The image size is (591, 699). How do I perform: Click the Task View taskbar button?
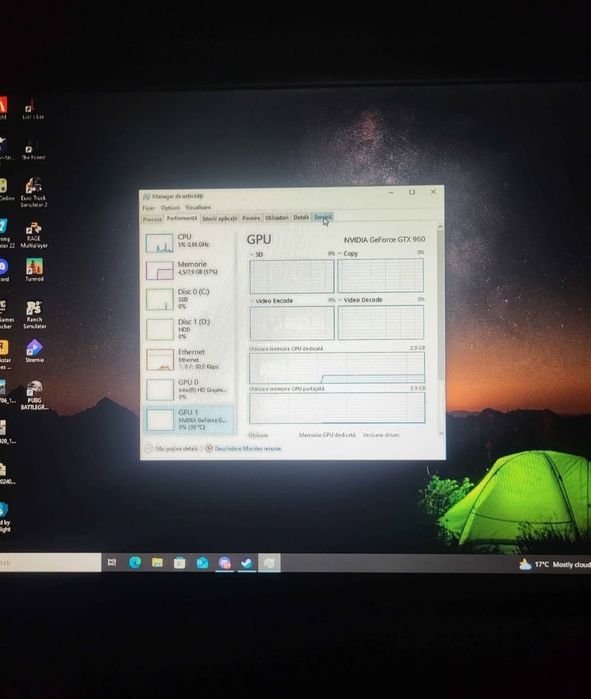point(112,563)
